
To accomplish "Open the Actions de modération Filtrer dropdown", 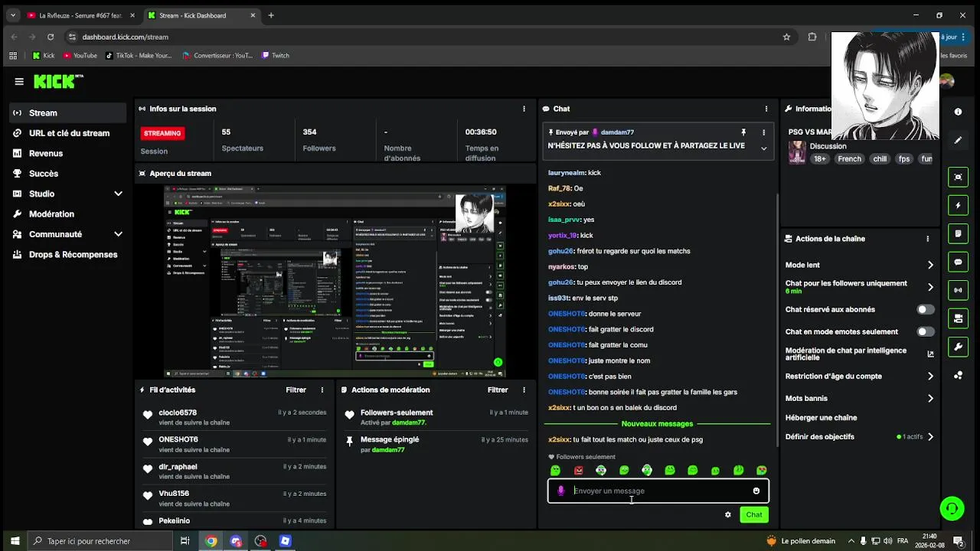I will coord(498,390).
